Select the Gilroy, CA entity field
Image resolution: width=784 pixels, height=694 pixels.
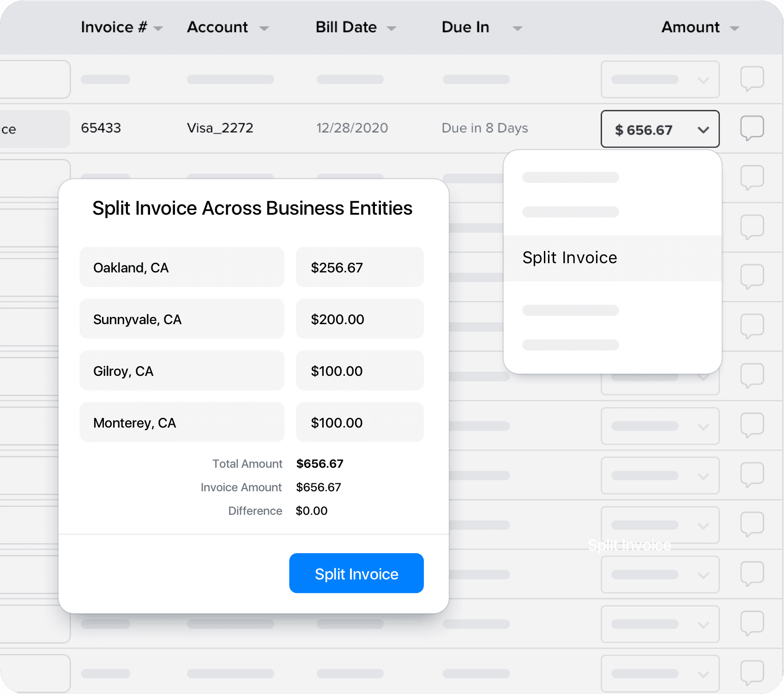[x=181, y=371]
